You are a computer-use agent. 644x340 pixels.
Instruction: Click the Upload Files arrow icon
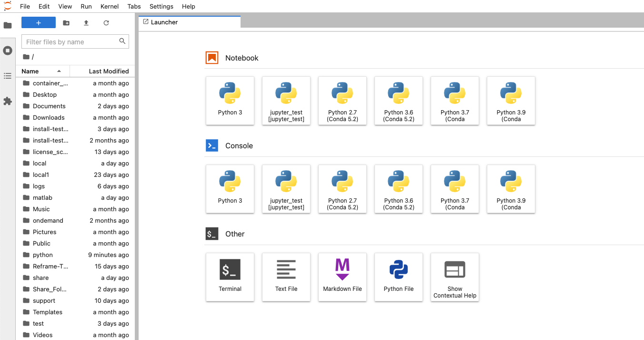(86, 23)
